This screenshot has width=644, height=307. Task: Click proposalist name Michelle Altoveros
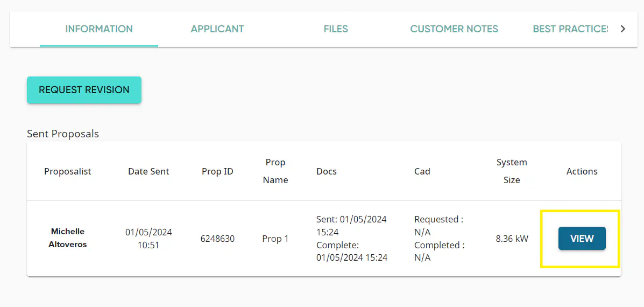click(68, 239)
